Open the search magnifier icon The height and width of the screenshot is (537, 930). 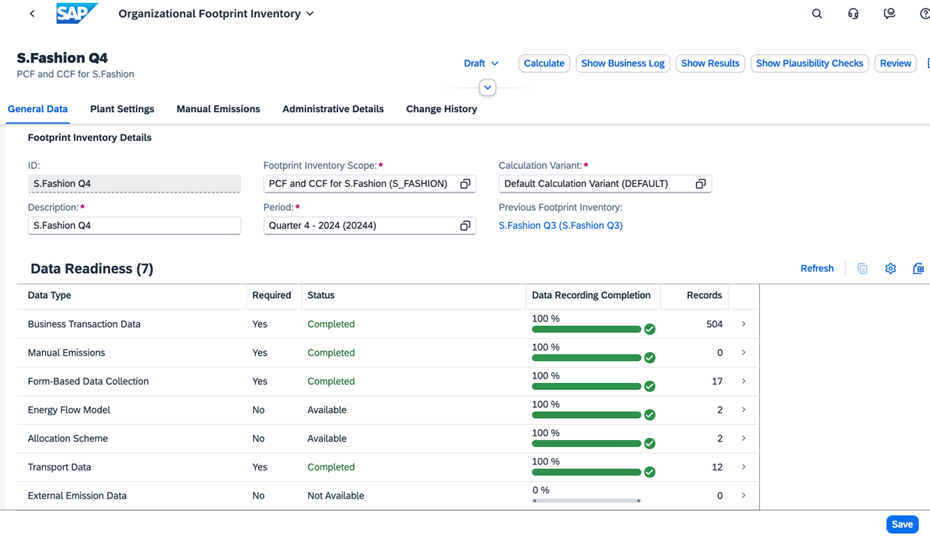pyautogui.click(x=817, y=14)
